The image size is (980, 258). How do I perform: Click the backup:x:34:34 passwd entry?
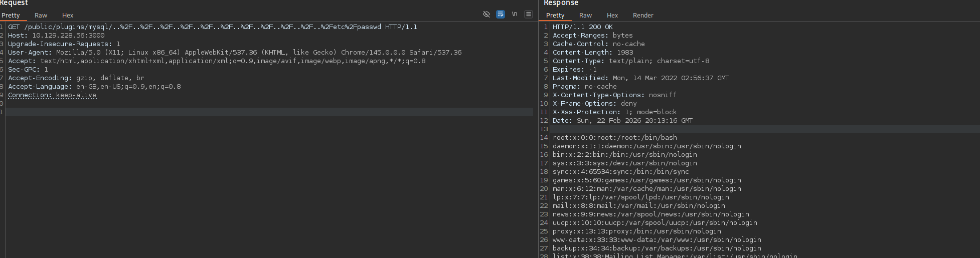point(657,248)
